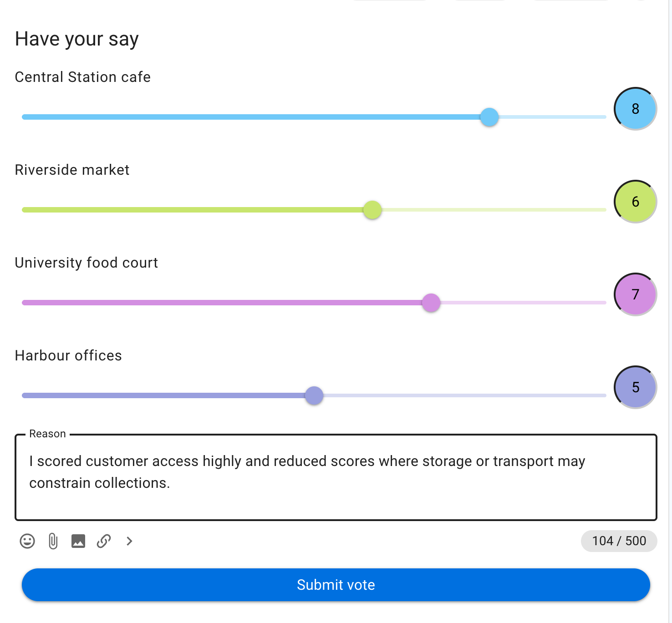This screenshot has width=672, height=623.
Task: Click the Have your say heading
Action: [x=77, y=39]
